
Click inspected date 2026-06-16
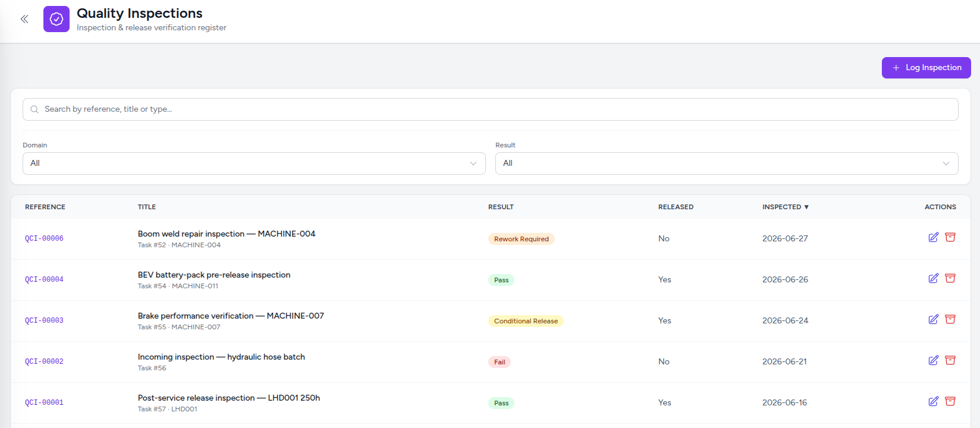(784, 402)
